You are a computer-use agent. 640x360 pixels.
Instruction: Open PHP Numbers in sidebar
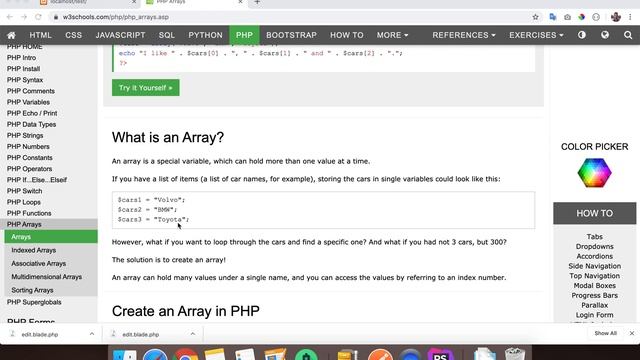[x=28, y=147]
